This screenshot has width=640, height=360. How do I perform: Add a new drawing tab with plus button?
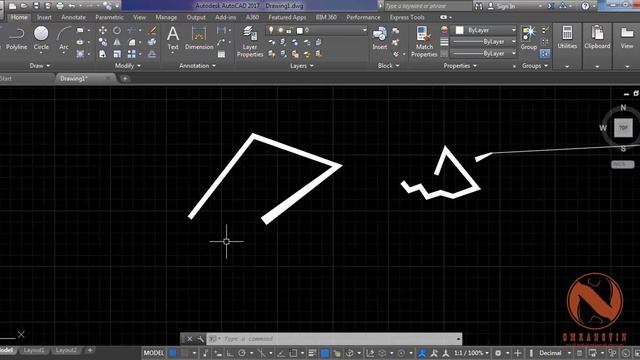[125, 78]
